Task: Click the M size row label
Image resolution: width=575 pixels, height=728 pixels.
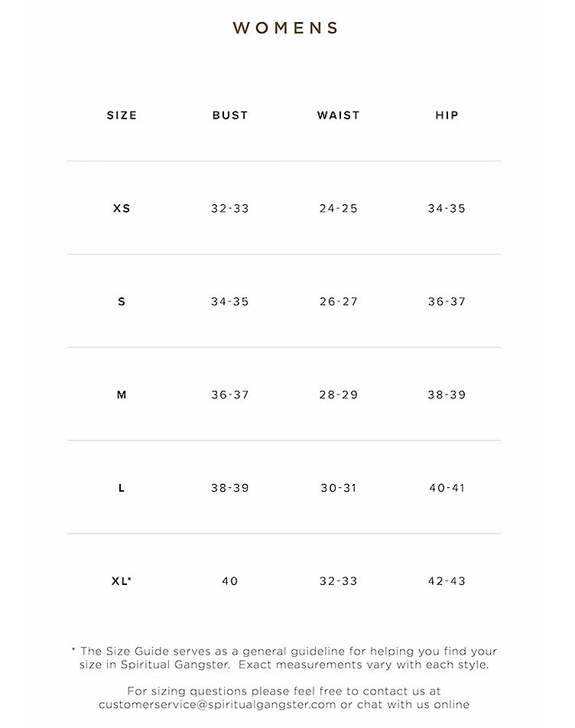Action: tap(122, 395)
